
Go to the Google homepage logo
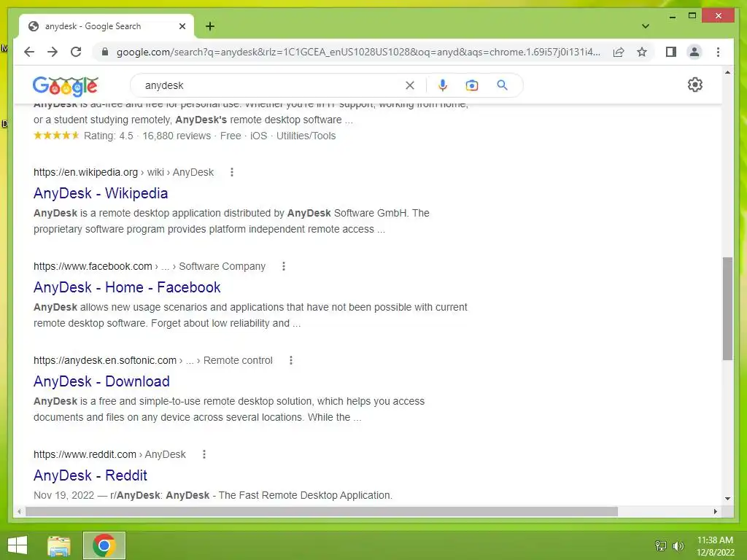click(x=65, y=86)
